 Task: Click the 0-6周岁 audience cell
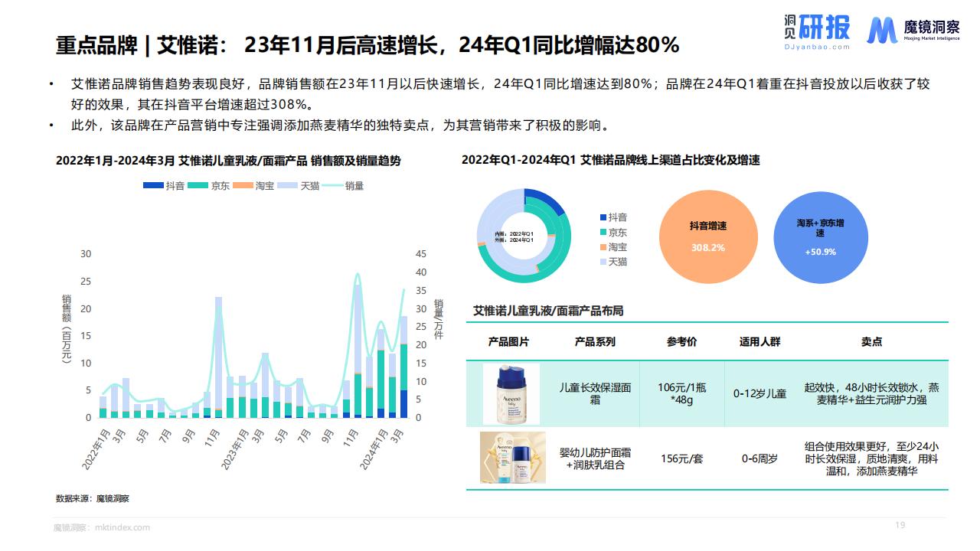tap(759, 458)
